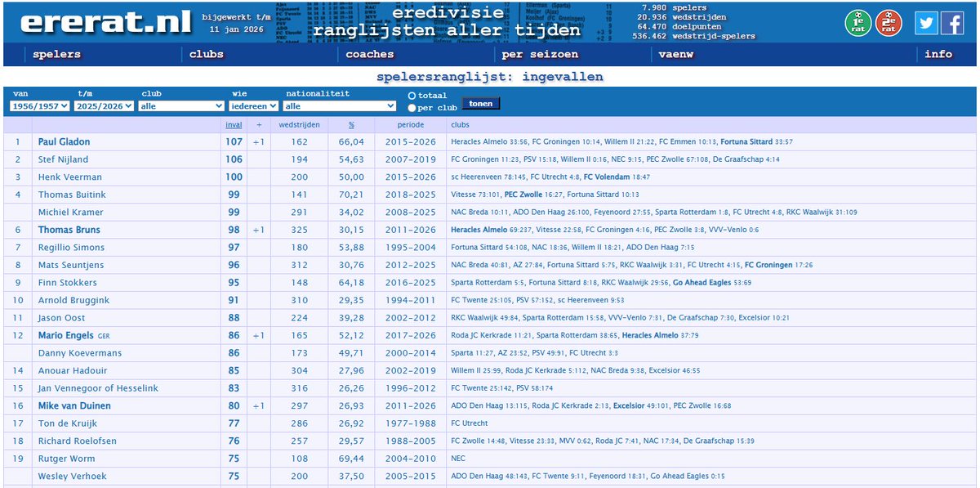980x488 pixels.
Task: Click the wedstrijden value 325
Action: (x=299, y=231)
